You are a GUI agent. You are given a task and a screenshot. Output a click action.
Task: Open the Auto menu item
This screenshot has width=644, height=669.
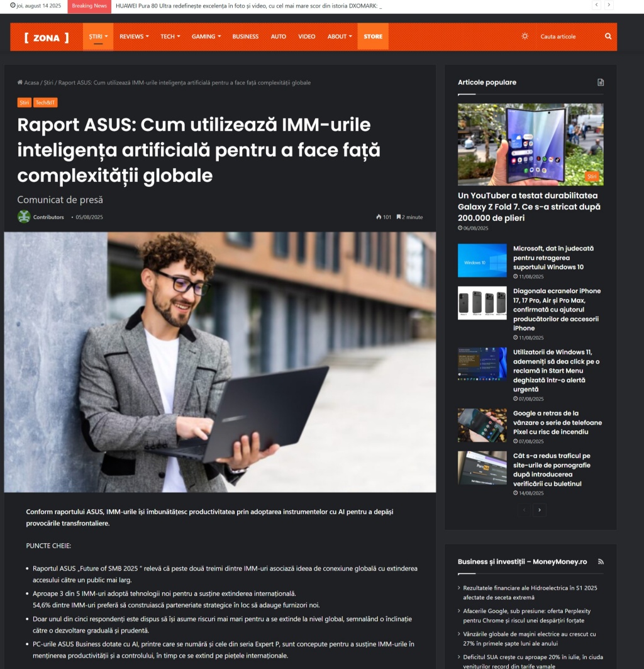coord(278,37)
